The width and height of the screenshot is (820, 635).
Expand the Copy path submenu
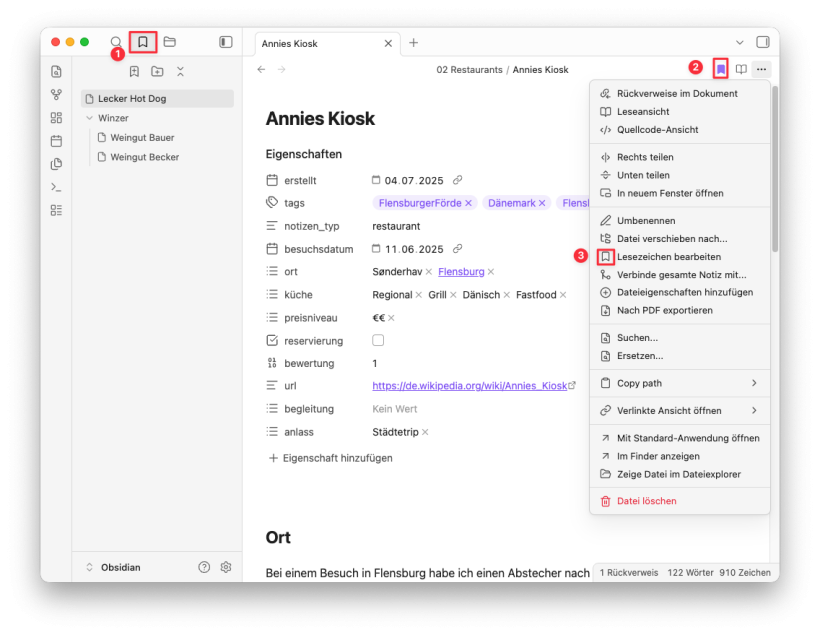(754, 383)
